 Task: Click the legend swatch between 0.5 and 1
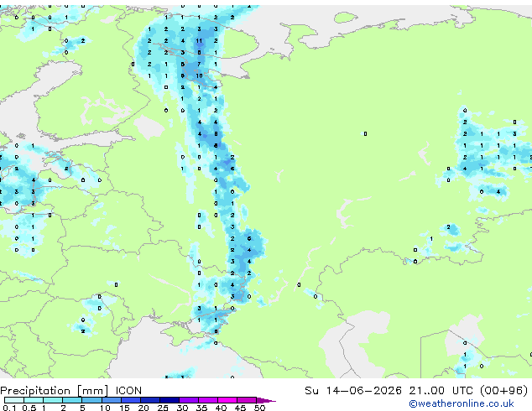click(34, 400)
